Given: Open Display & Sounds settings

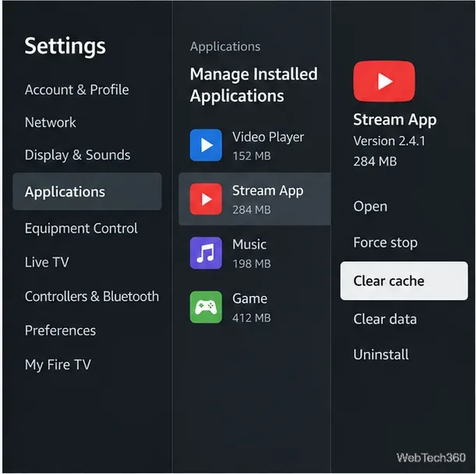Looking at the screenshot, I should coord(78,155).
